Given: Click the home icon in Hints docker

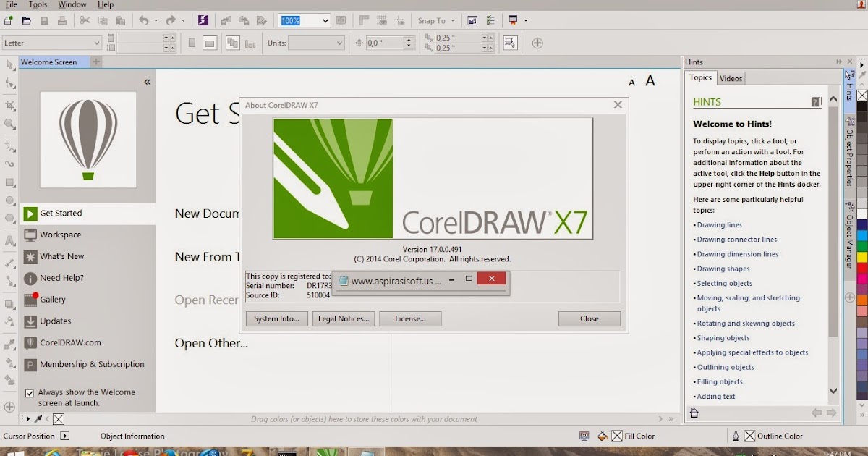Looking at the screenshot, I should point(694,413).
